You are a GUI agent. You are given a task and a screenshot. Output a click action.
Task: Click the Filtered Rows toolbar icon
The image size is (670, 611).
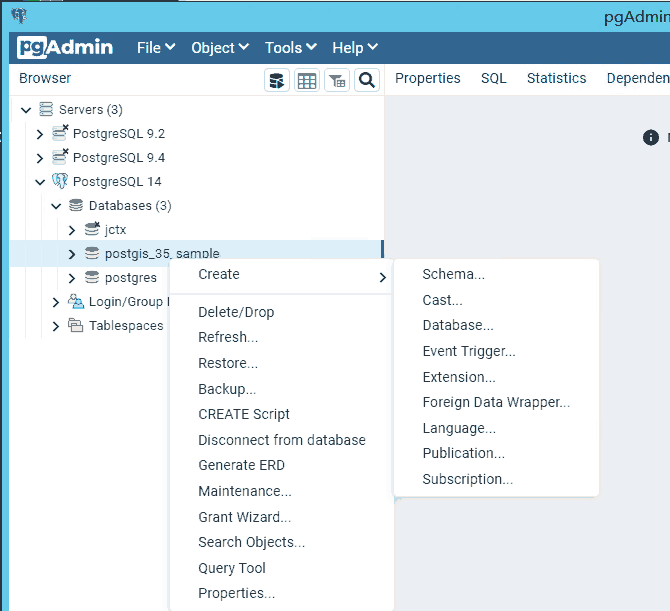(x=337, y=80)
